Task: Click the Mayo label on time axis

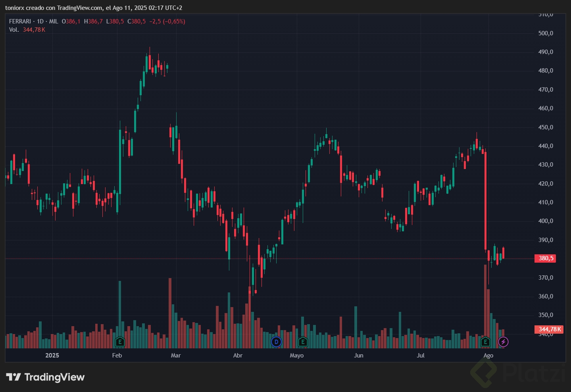Action: (297, 355)
